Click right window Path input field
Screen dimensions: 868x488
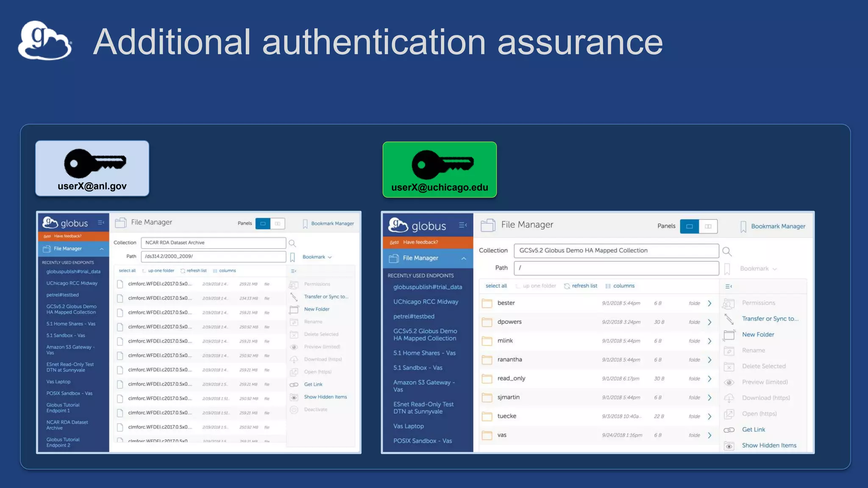click(x=616, y=268)
